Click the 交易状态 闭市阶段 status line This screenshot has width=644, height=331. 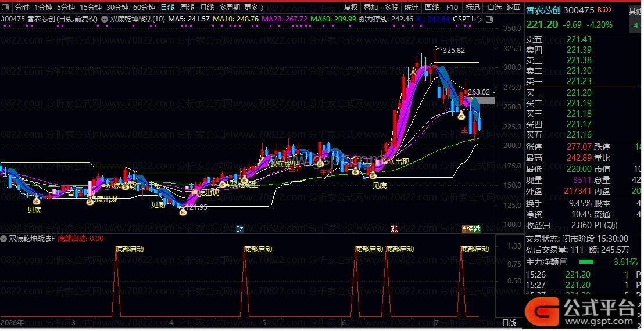tap(577, 238)
